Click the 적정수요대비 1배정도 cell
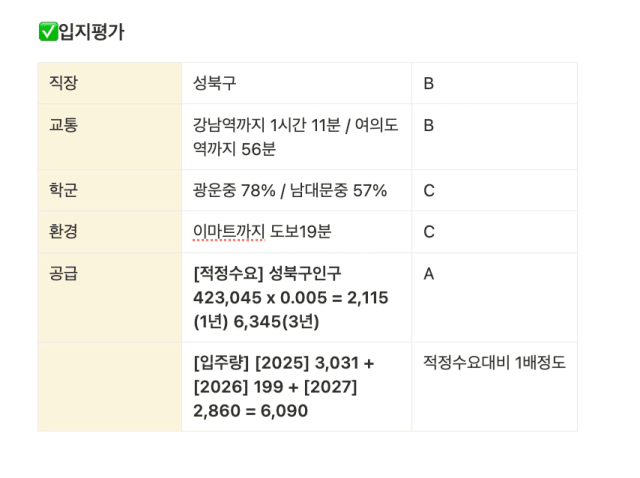 (494, 387)
